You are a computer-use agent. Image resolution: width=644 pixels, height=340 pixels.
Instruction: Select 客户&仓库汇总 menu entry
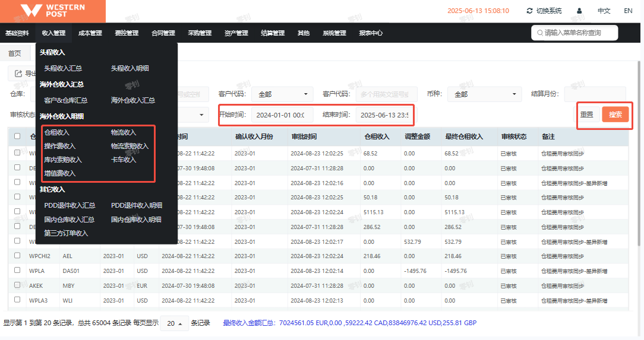[x=66, y=100]
